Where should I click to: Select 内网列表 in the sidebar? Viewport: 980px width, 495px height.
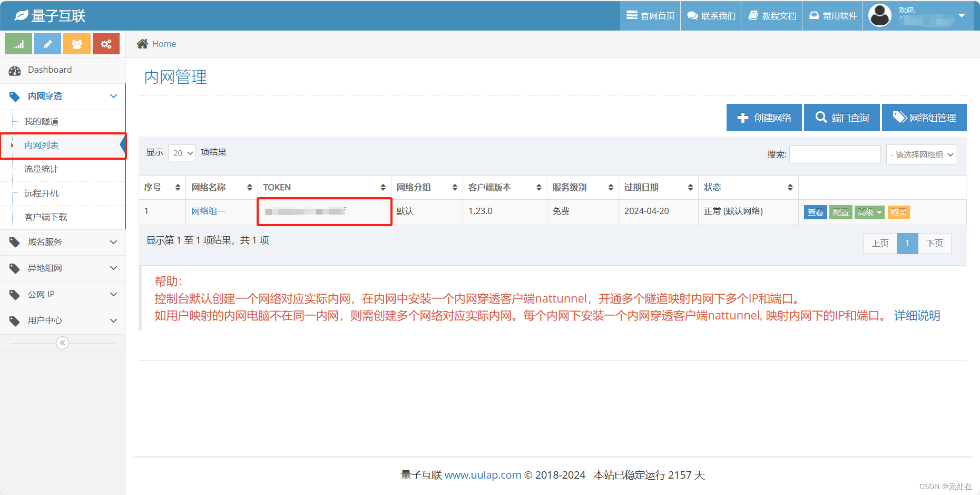63,145
